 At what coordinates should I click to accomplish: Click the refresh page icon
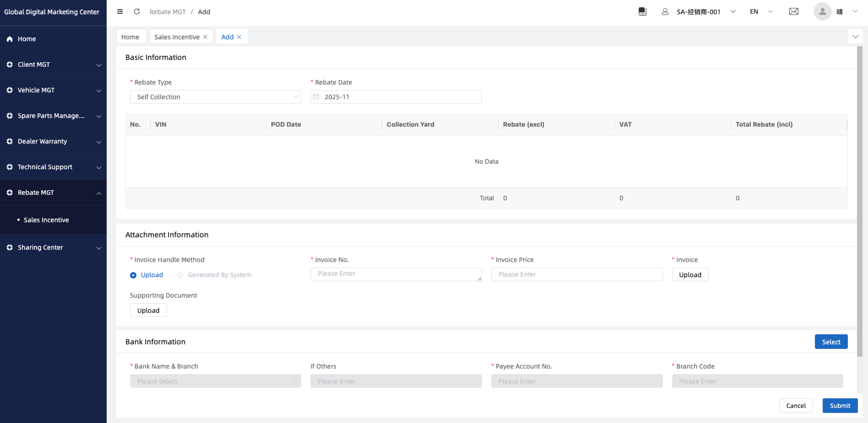point(137,12)
